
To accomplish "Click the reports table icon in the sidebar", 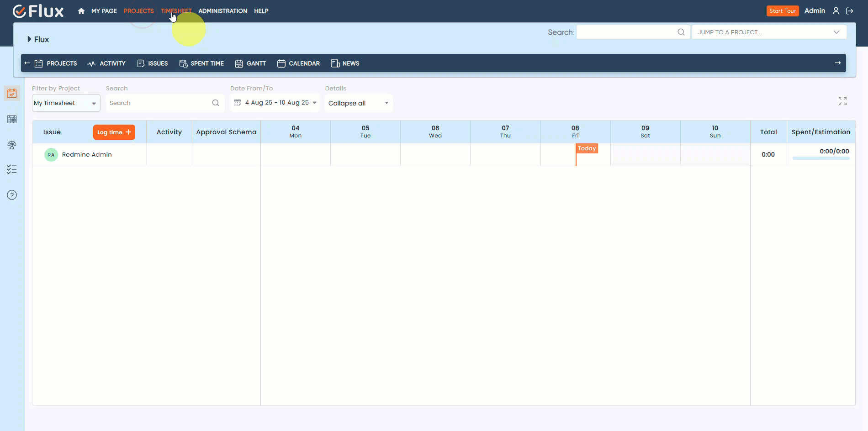I will tap(12, 119).
